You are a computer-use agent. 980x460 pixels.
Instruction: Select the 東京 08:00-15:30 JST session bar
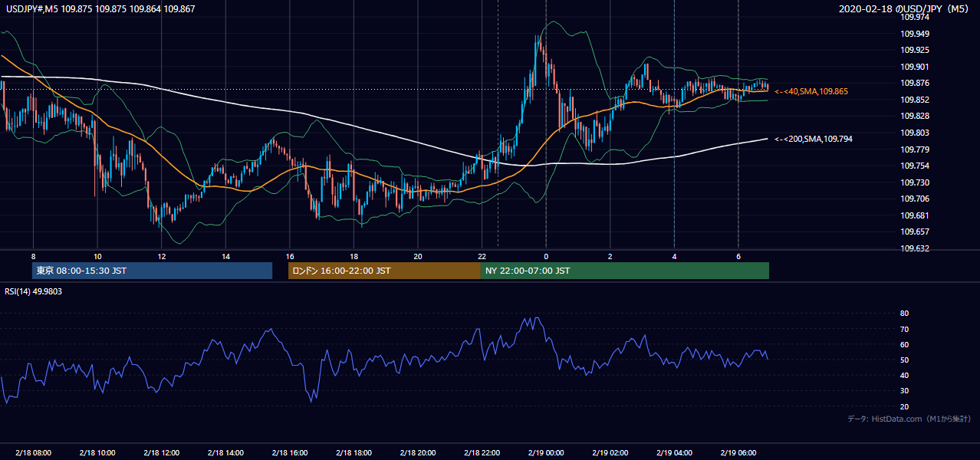point(152,271)
